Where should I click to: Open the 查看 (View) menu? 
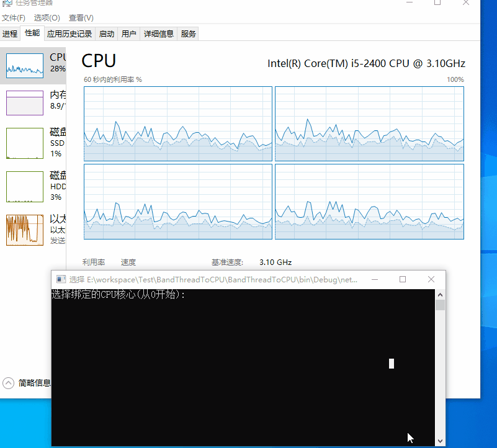81,17
